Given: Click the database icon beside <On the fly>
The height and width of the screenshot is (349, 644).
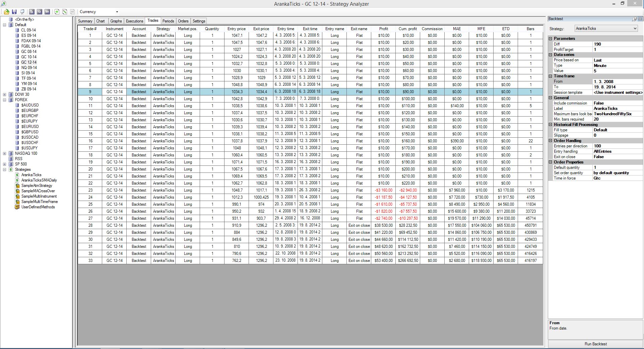Looking at the screenshot, I should click(11, 19).
